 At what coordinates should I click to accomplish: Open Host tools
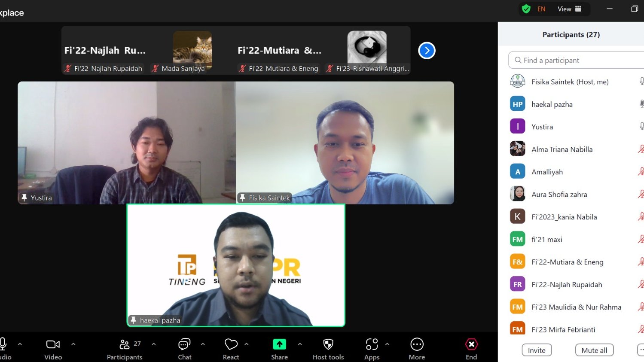click(x=328, y=348)
